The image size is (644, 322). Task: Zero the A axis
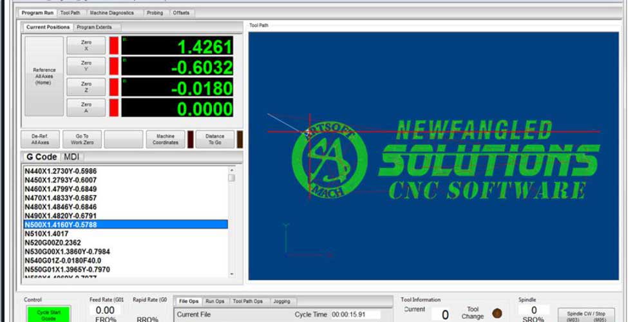pos(86,107)
